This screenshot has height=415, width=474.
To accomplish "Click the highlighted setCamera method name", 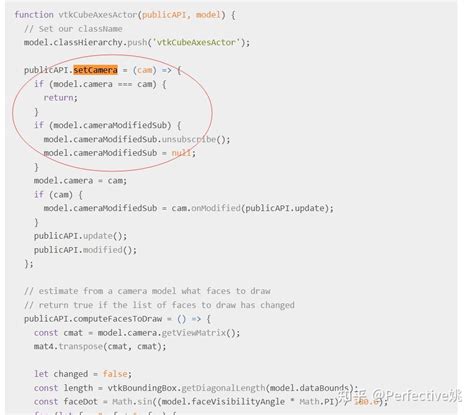I will coord(95,70).
